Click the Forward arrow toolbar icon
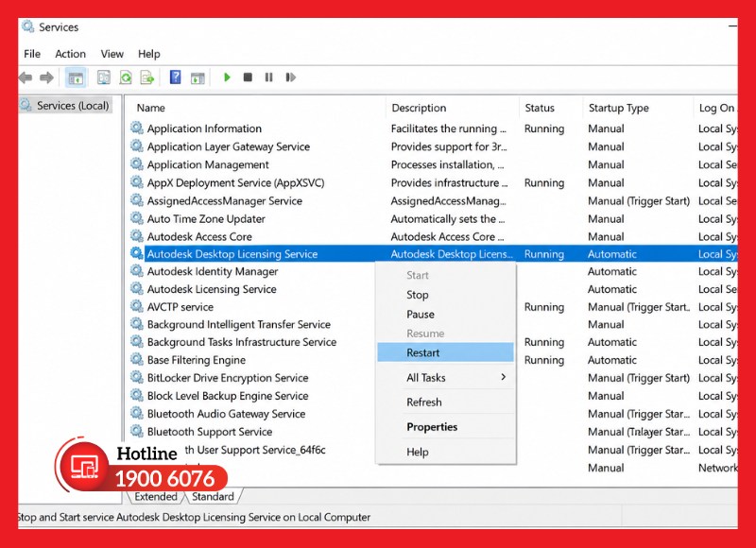The width and height of the screenshot is (756, 548). (46, 77)
